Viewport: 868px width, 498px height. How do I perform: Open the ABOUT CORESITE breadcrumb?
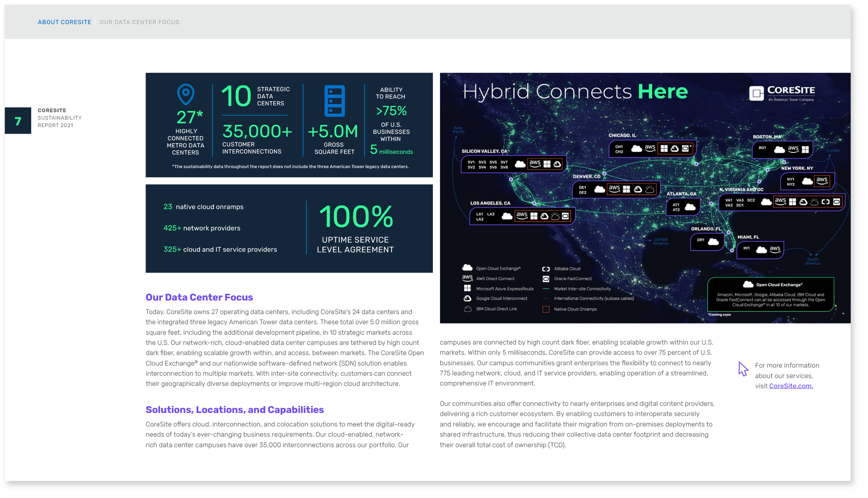coord(65,22)
